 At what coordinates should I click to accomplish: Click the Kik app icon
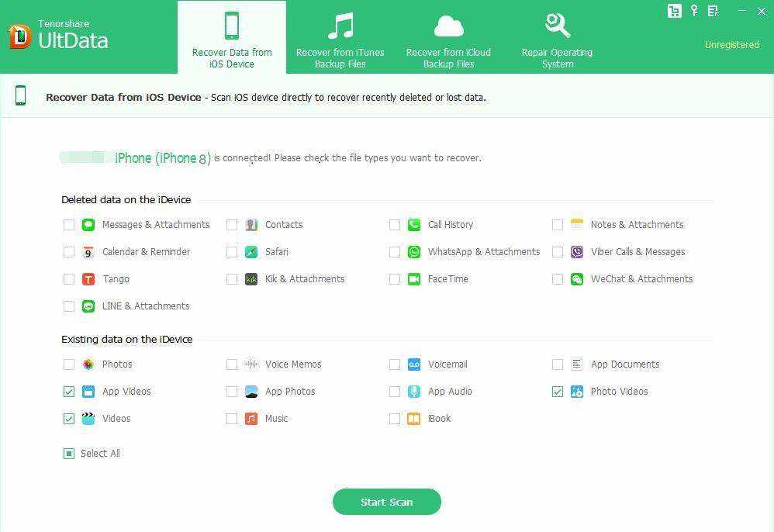pos(251,279)
